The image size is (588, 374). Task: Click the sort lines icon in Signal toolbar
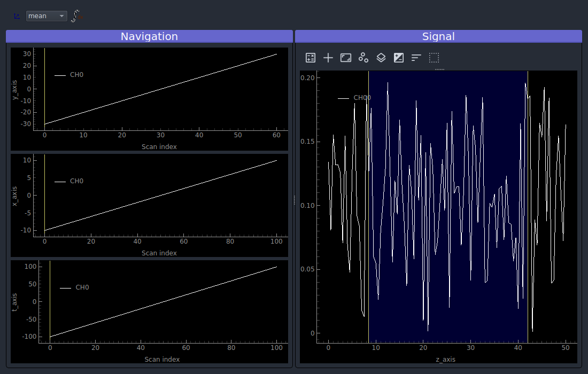point(416,58)
